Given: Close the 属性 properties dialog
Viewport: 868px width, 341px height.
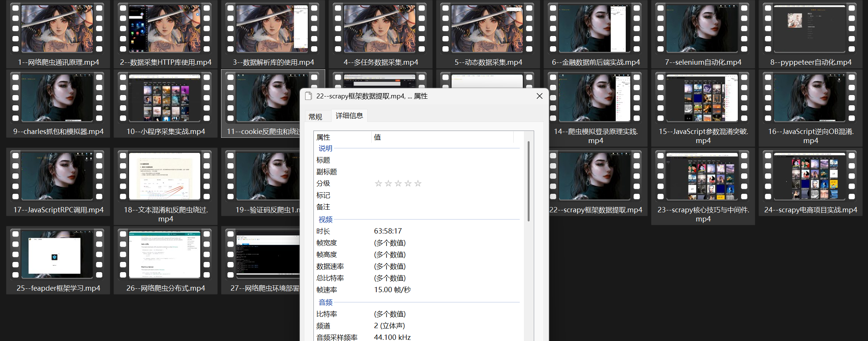Looking at the screenshot, I should pos(539,96).
